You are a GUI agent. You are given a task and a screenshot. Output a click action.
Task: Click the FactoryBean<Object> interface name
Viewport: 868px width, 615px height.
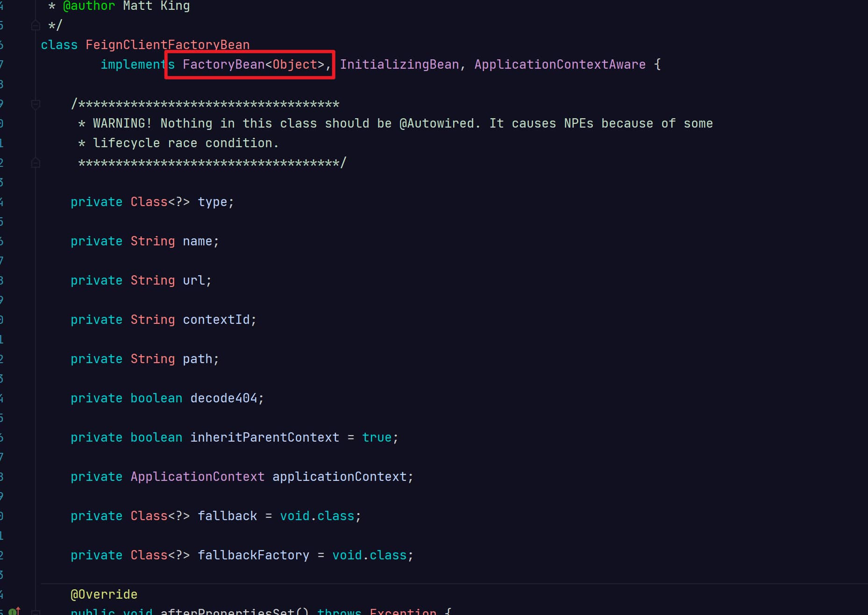click(253, 64)
